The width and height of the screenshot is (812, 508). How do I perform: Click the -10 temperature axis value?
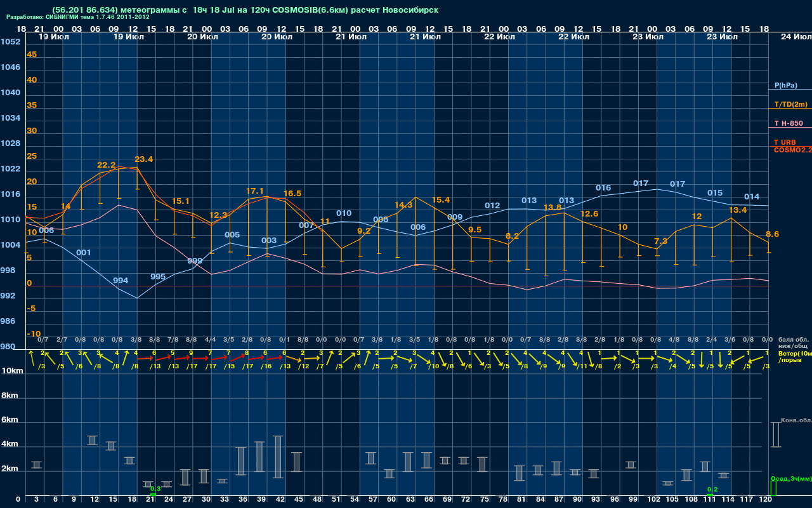coord(34,334)
